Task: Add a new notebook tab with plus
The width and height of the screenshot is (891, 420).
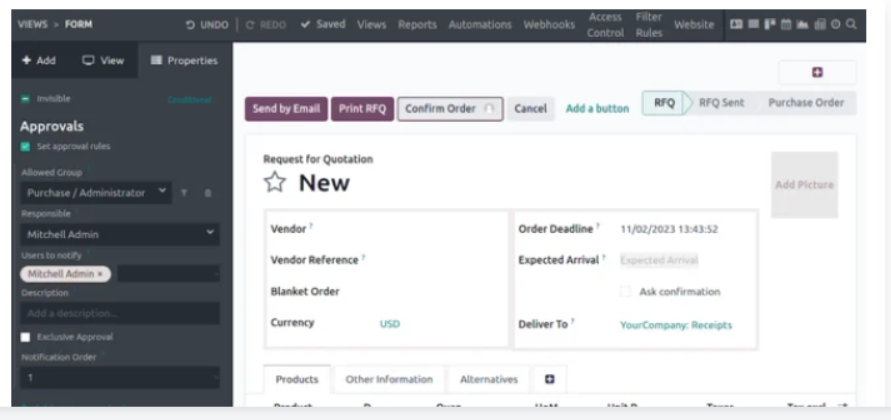Action: coord(549,379)
